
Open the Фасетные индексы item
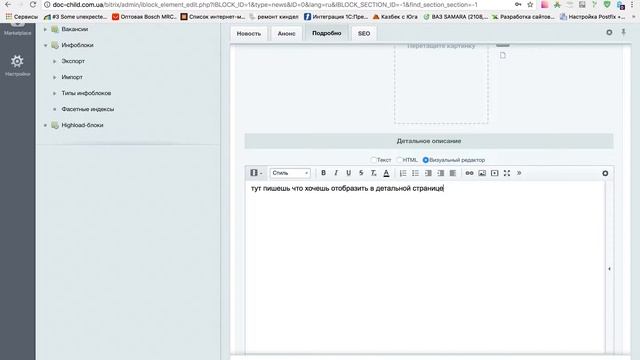88,109
